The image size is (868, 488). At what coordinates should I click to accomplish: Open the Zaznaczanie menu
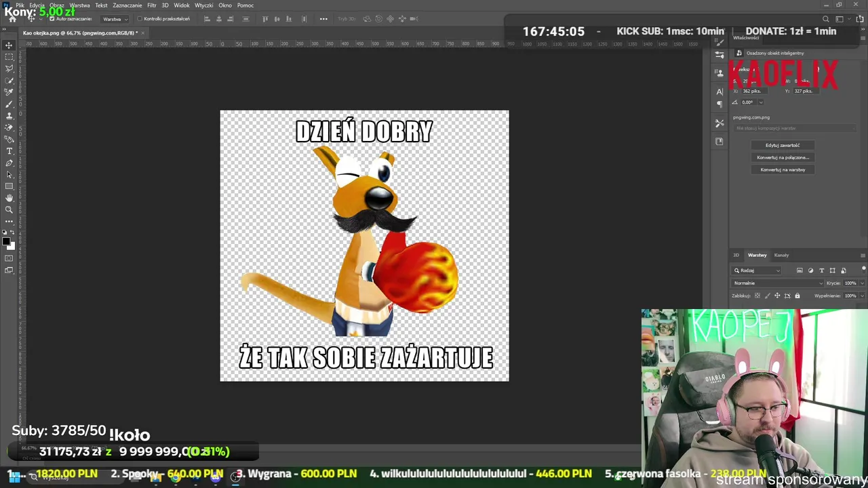127,5
